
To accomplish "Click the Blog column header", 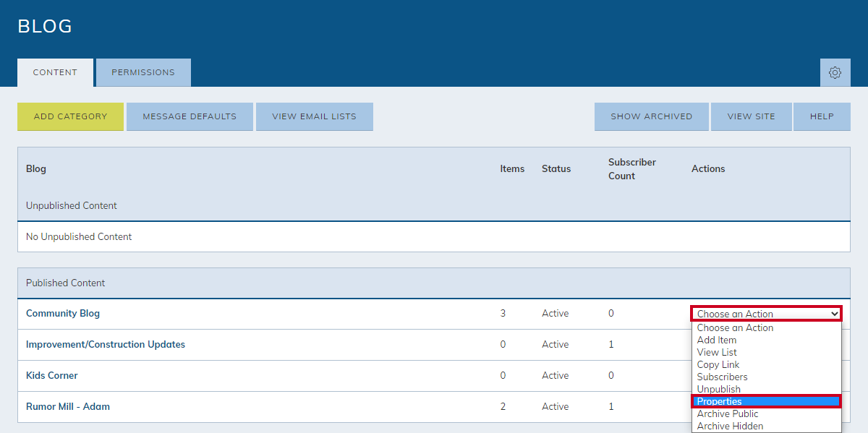I will (36, 169).
